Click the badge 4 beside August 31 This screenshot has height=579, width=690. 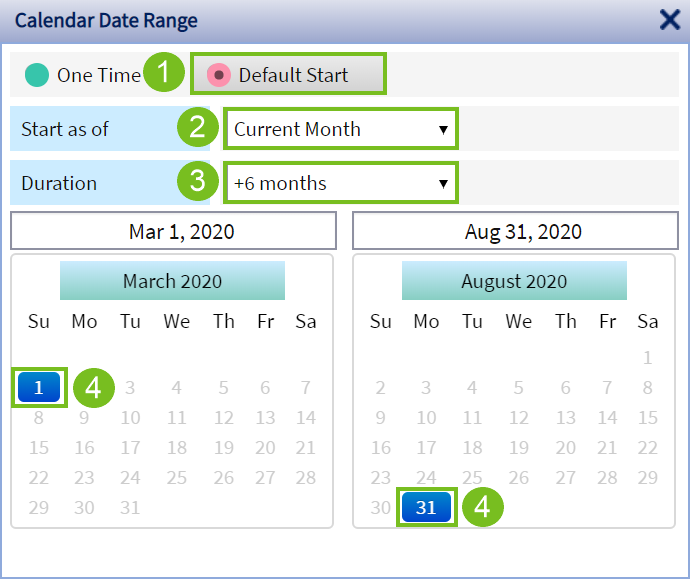[x=481, y=507]
